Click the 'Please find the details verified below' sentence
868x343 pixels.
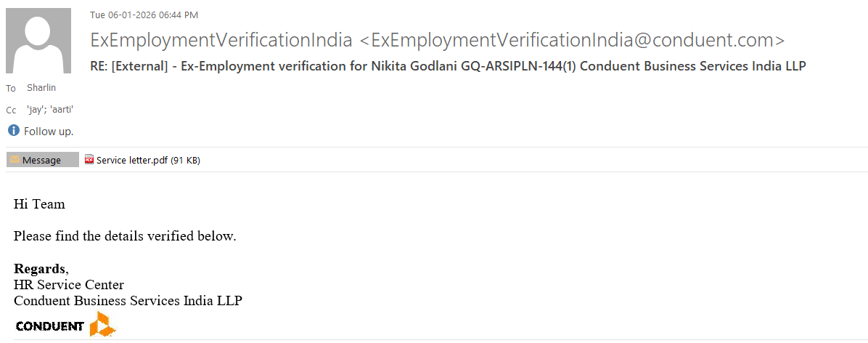(125, 236)
